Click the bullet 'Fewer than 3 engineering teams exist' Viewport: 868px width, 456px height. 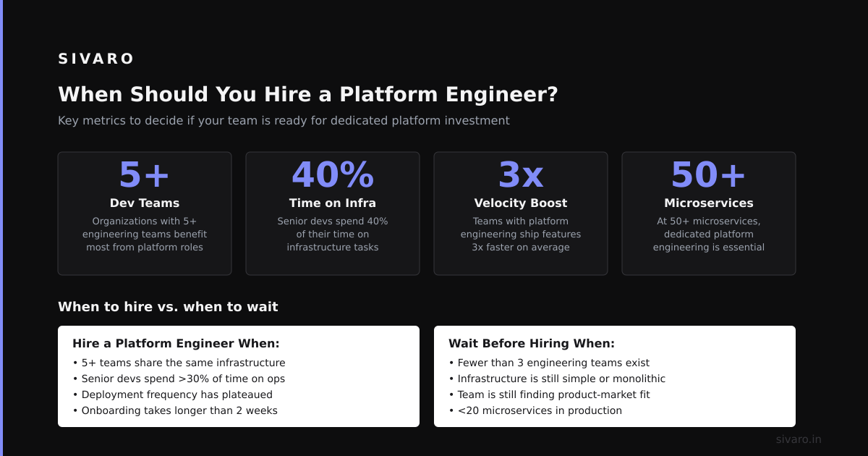point(549,363)
